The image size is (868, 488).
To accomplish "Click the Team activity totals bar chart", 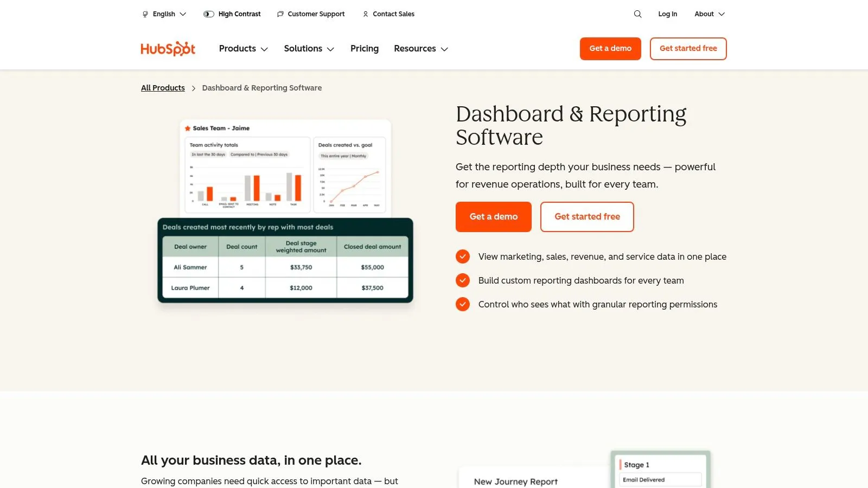I will (248, 175).
